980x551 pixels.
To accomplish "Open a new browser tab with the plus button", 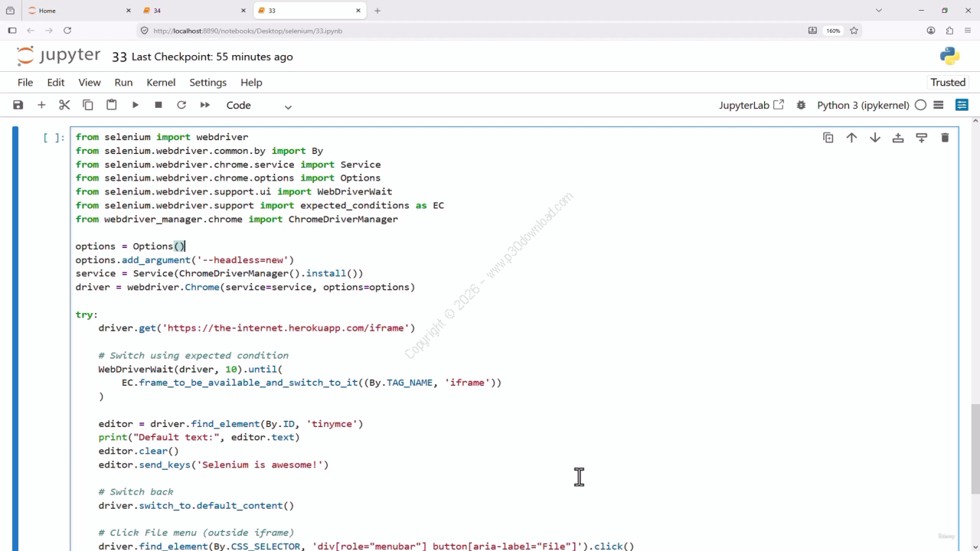I will click(377, 11).
